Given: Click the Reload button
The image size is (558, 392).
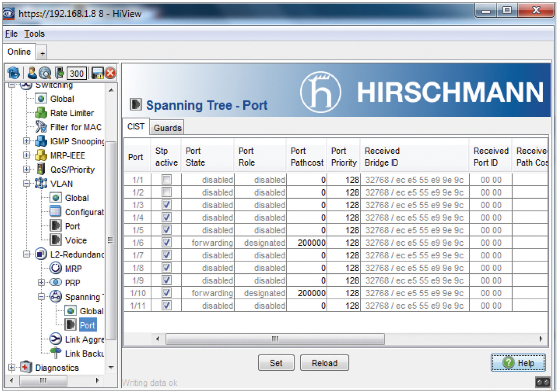Looking at the screenshot, I should (325, 363).
